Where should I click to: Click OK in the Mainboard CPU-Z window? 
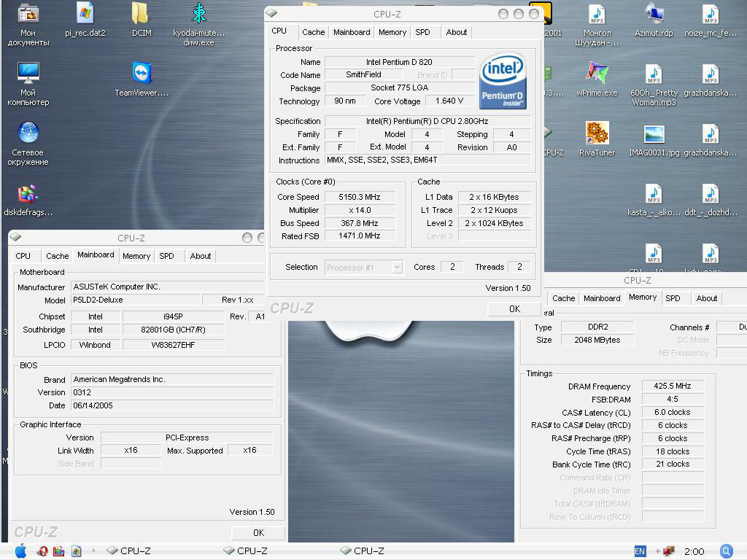258,532
